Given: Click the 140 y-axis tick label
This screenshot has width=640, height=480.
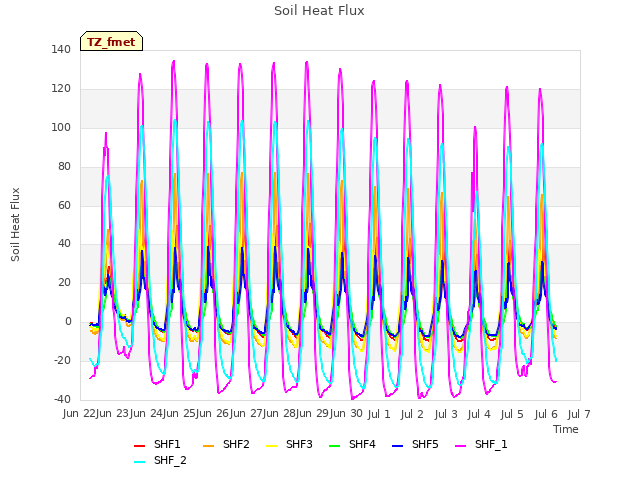Looking at the screenshot, I should pyautogui.click(x=61, y=49).
